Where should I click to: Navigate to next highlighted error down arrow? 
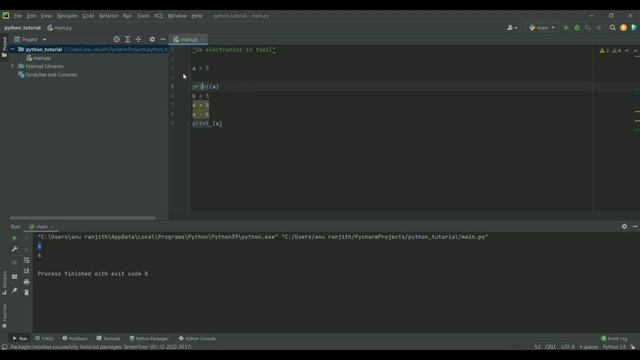pyautogui.click(x=635, y=51)
